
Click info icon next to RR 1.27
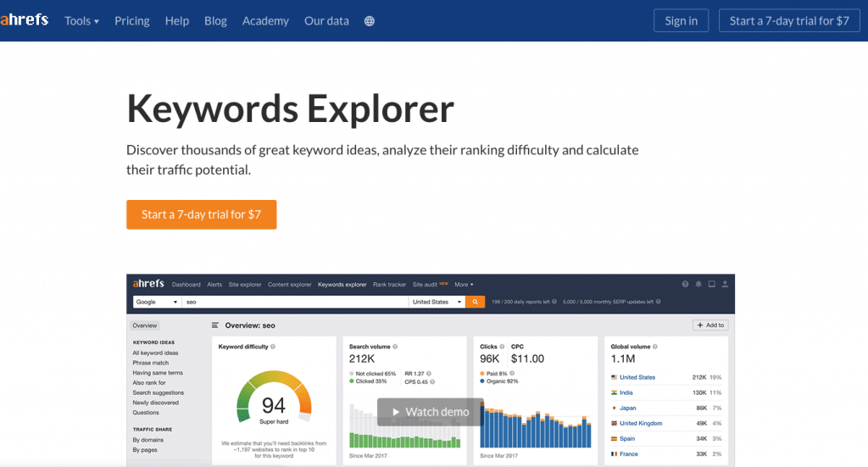pos(429,374)
